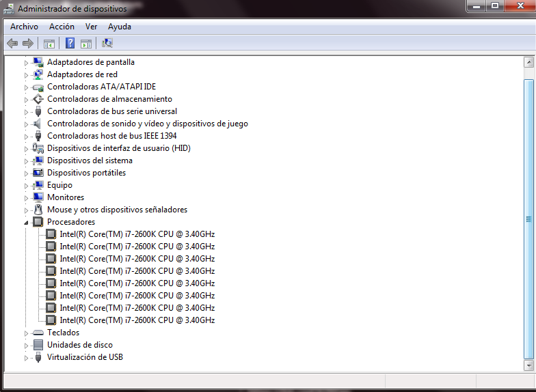Expand Monitores node

26,198
